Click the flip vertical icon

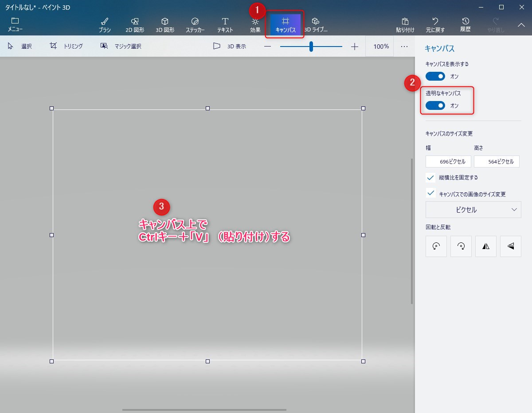(x=511, y=246)
